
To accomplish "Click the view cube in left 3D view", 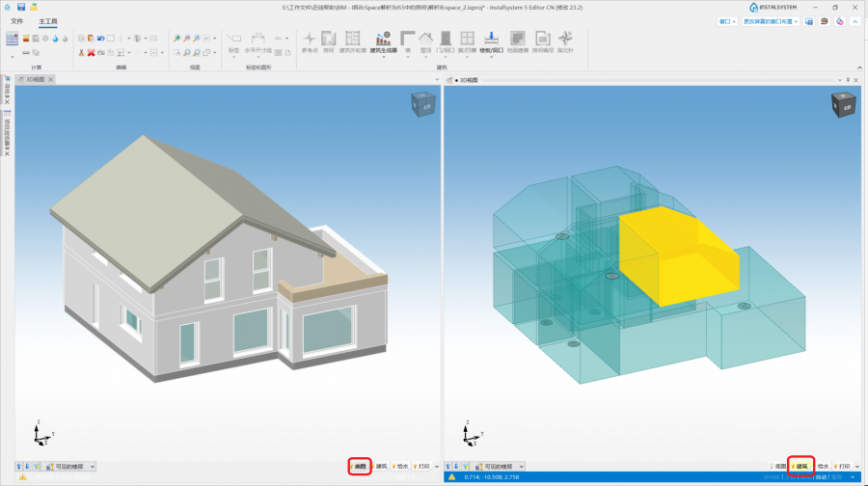I will click(422, 104).
